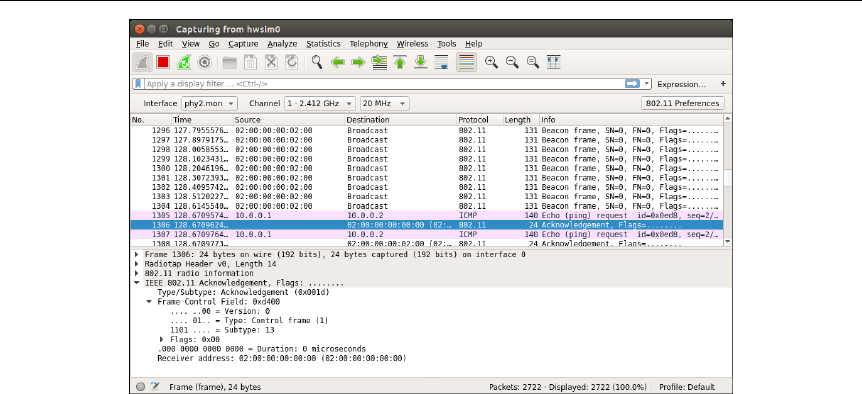Go back to previous packet arrow

coord(338,62)
